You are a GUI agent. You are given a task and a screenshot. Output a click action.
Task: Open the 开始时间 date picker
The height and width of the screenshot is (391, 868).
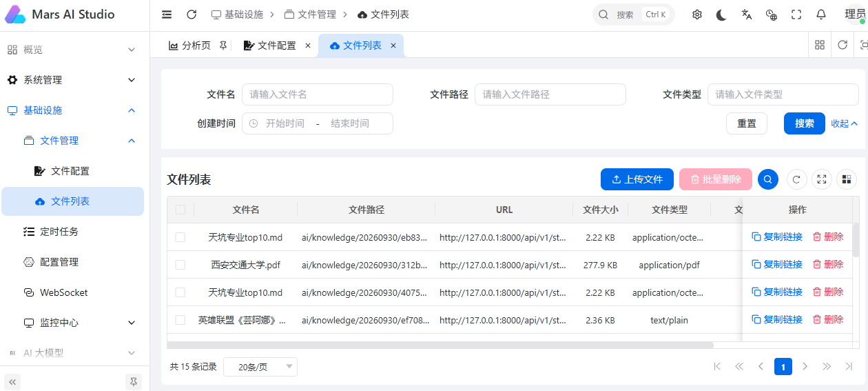tap(285, 123)
